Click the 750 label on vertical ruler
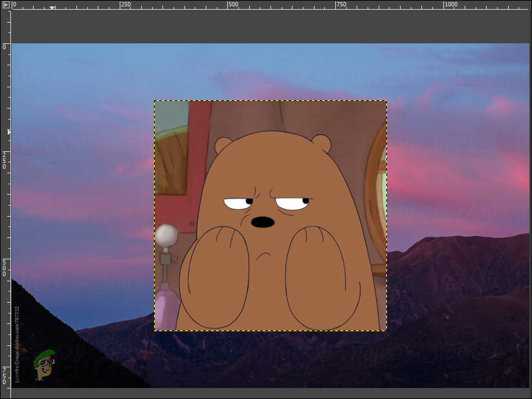This screenshot has width=532, height=399. click(x=5, y=374)
